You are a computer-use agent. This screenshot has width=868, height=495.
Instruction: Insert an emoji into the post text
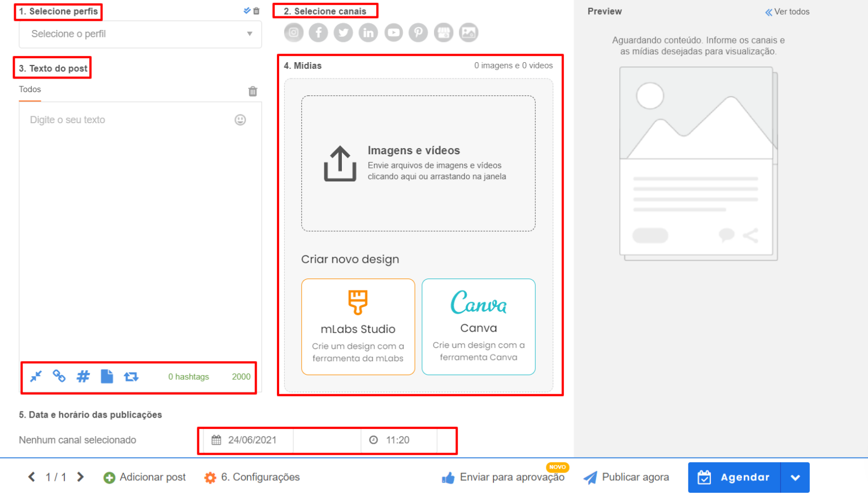coord(240,120)
